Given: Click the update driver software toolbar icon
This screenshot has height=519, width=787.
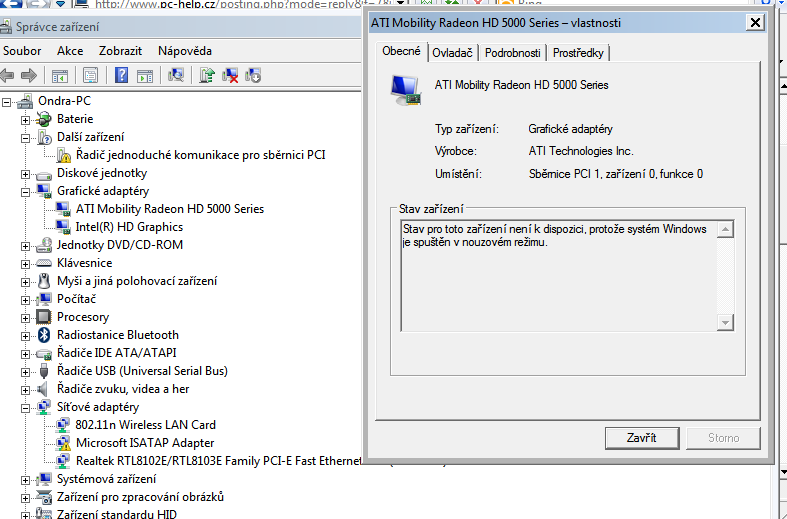Looking at the screenshot, I should click(x=207, y=75).
